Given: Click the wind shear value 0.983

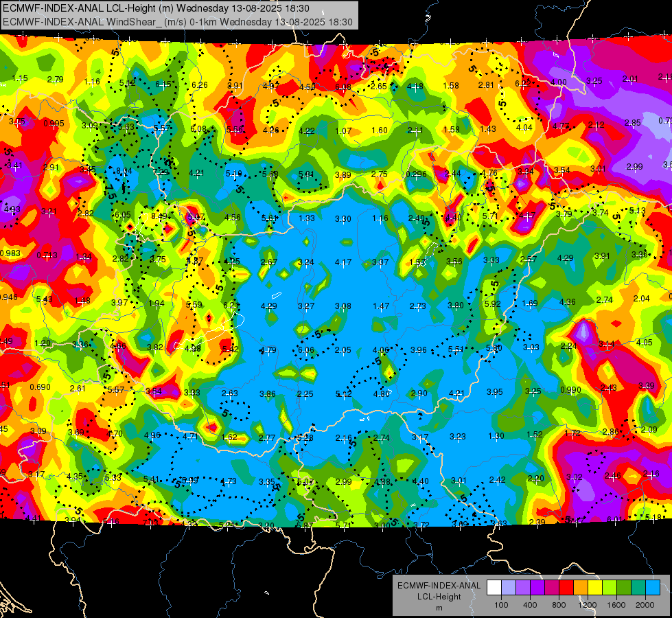Looking at the screenshot, I should (x=10, y=253).
